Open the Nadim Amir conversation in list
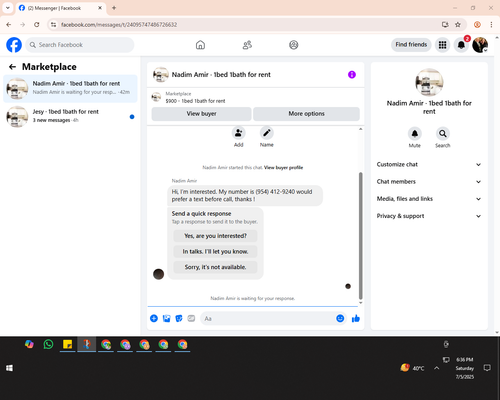The image size is (500, 400). point(70,88)
